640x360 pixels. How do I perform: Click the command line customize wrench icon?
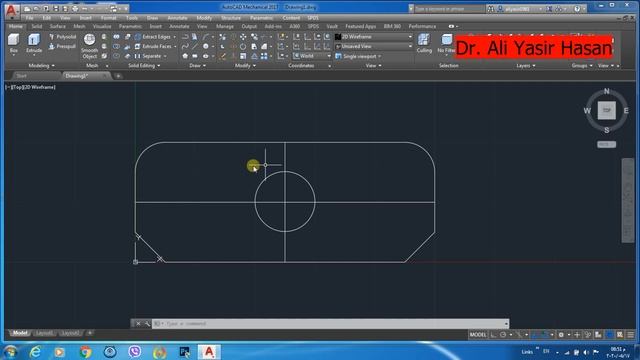pyautogui.click(x=147, y=324)
